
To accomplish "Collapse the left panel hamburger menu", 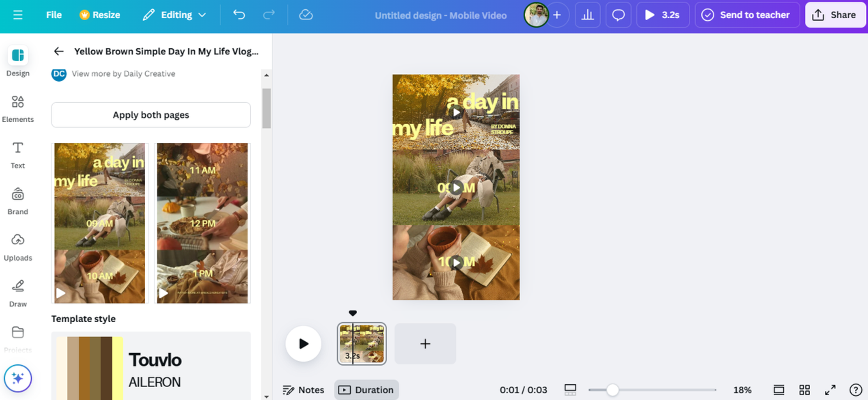I will [17, 15].
